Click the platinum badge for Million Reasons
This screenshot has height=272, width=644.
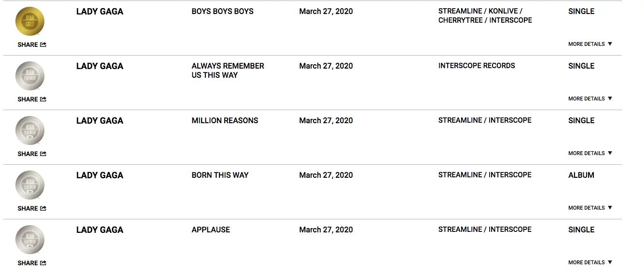tap(30, 130)
